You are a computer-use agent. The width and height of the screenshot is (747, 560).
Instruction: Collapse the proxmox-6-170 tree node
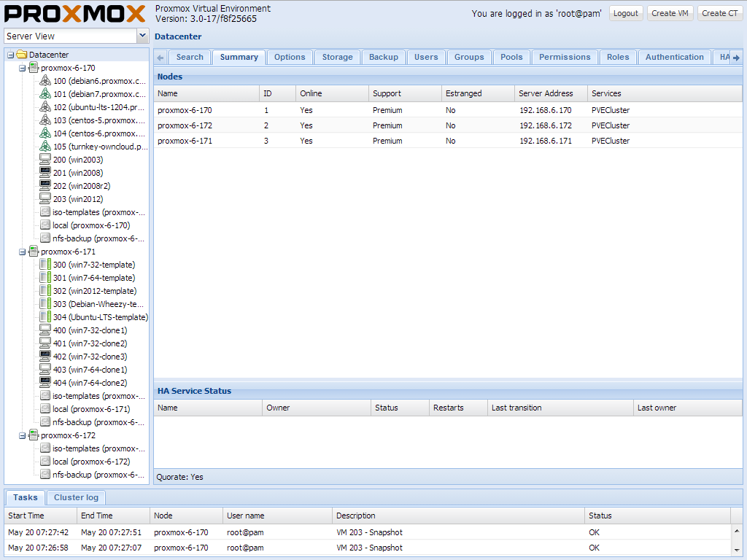tap(22, 68)
